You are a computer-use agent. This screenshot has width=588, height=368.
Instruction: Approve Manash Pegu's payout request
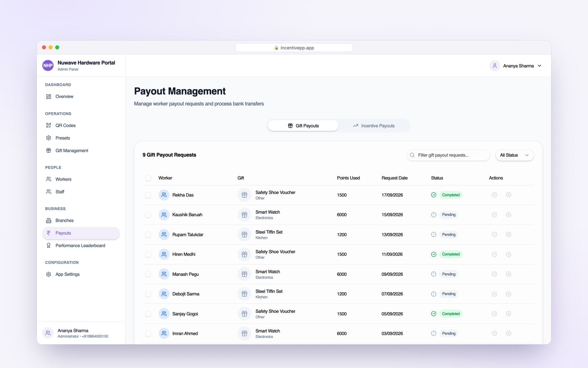point(494,274)
